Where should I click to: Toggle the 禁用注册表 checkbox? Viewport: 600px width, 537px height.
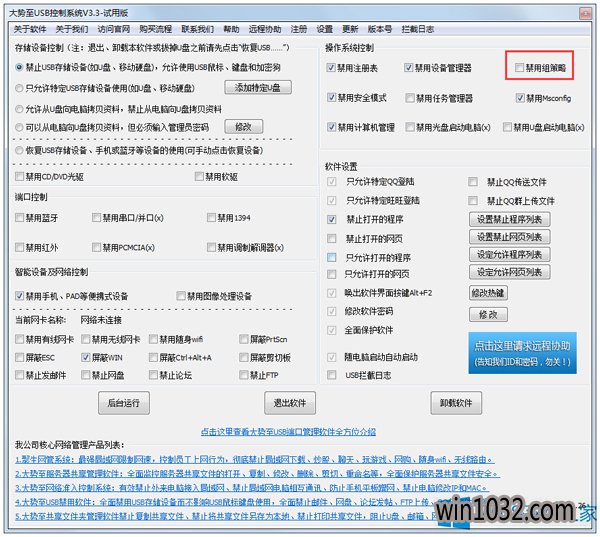[x=333, y=67]
